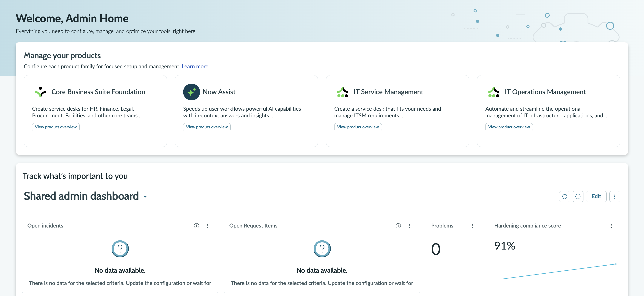This screenshot has height=296, width=644.
Task: View product overview for IT Operations Management
Action: [509, 127]
